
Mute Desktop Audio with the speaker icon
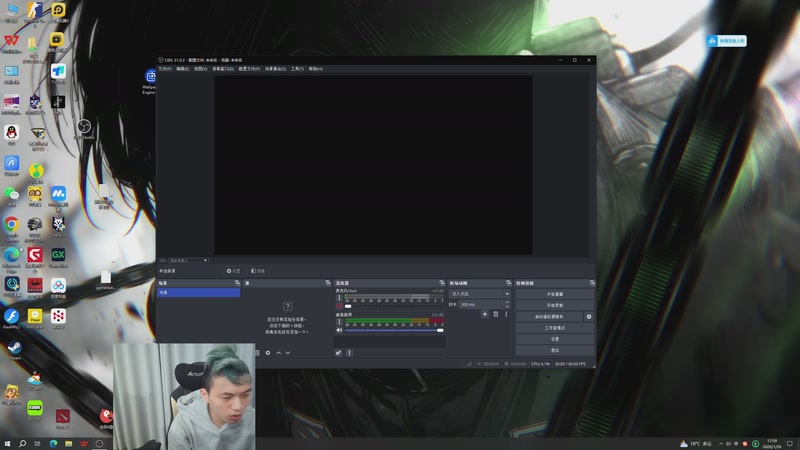click(x=339, y=330)
